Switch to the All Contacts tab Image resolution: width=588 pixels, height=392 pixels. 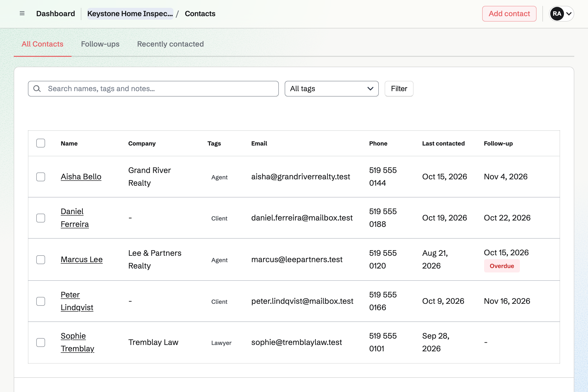[42, 44]
